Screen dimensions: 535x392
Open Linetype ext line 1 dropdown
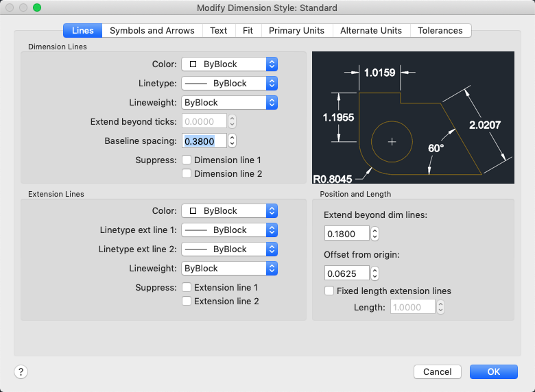pyautogui.click(x=229, y=230)
